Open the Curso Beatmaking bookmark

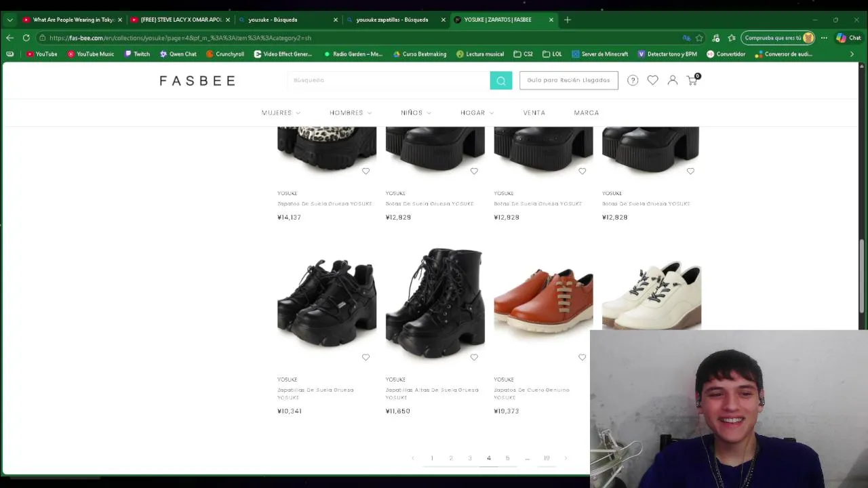420,54
